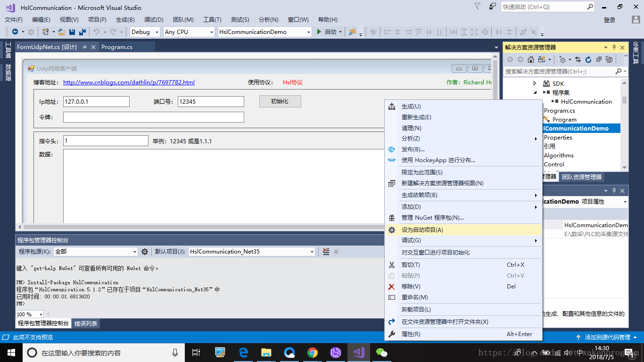This screenshot has height=362, width=644.
Task: Open Visual Studio from the taskbar
Action: pyautogui.click(x=359, y=352)
